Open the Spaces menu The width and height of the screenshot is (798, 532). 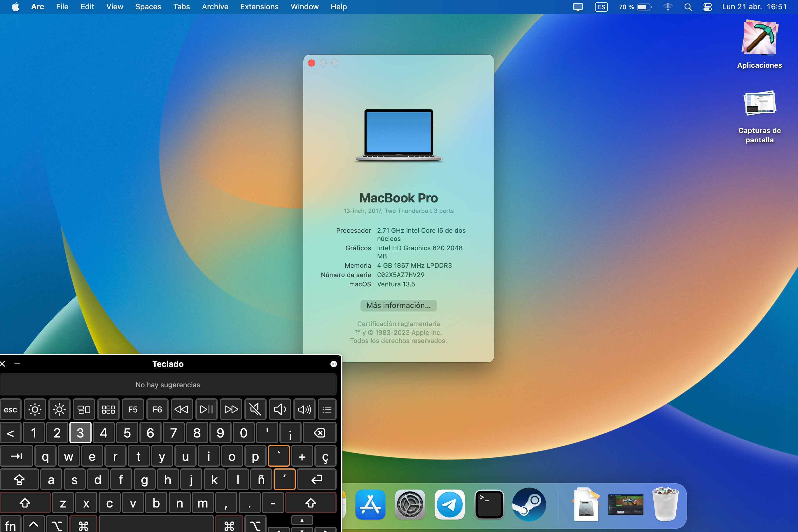click(x=148, y=7)
